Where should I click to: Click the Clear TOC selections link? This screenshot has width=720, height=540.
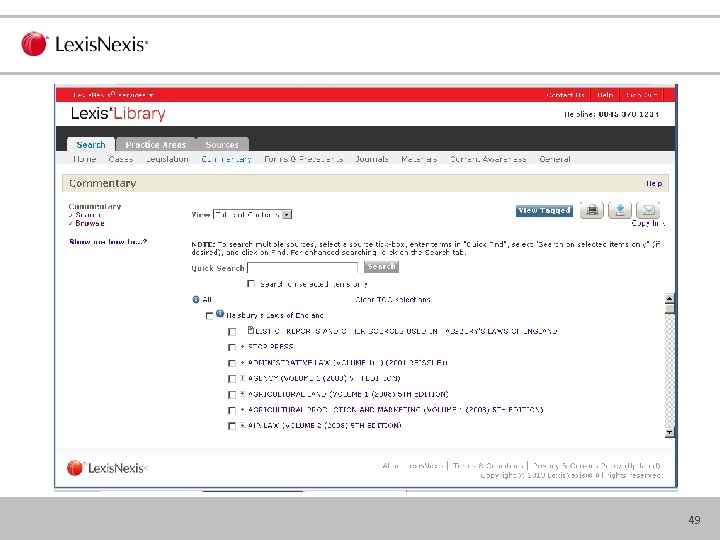pos(393,299)
